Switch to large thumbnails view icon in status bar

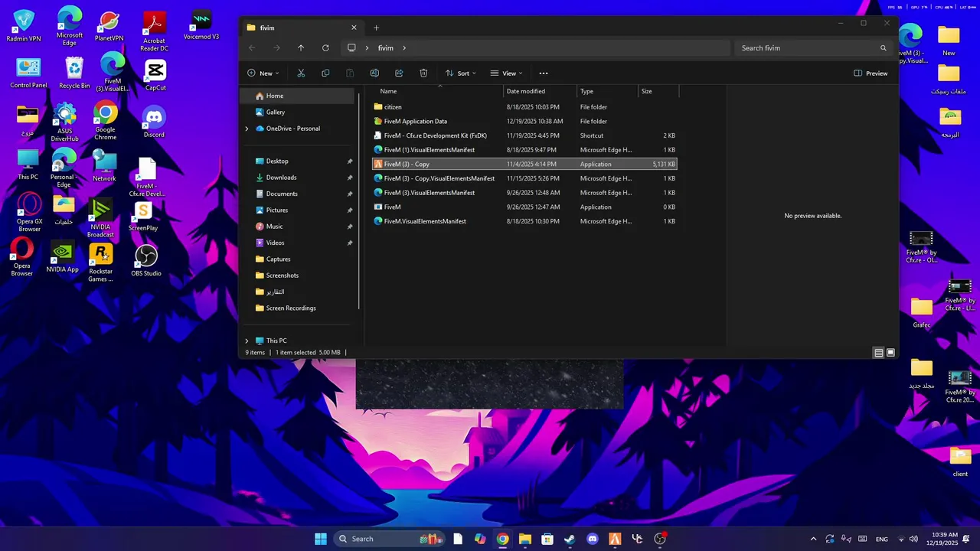[890, 353]
